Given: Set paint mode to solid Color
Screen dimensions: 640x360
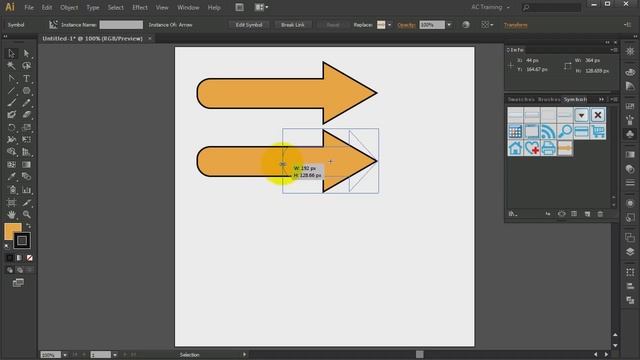Looking at the screenshot, I should [9, 258].
